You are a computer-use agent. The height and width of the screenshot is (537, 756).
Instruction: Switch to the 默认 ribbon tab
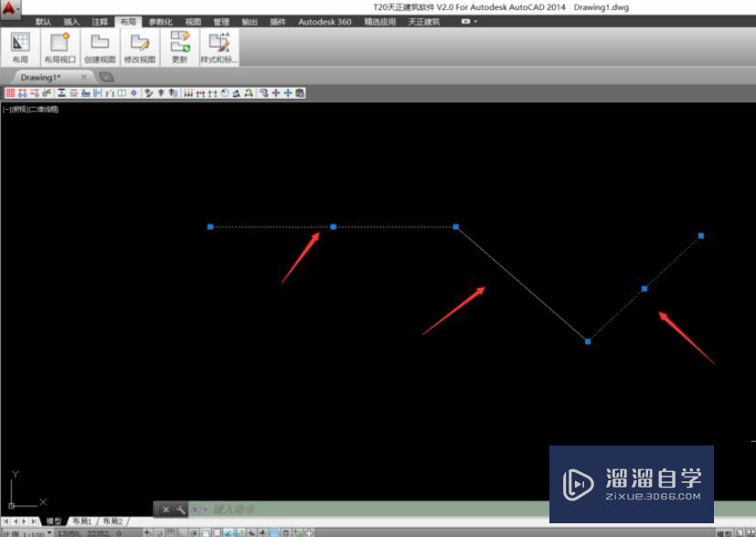click(43, 22)
